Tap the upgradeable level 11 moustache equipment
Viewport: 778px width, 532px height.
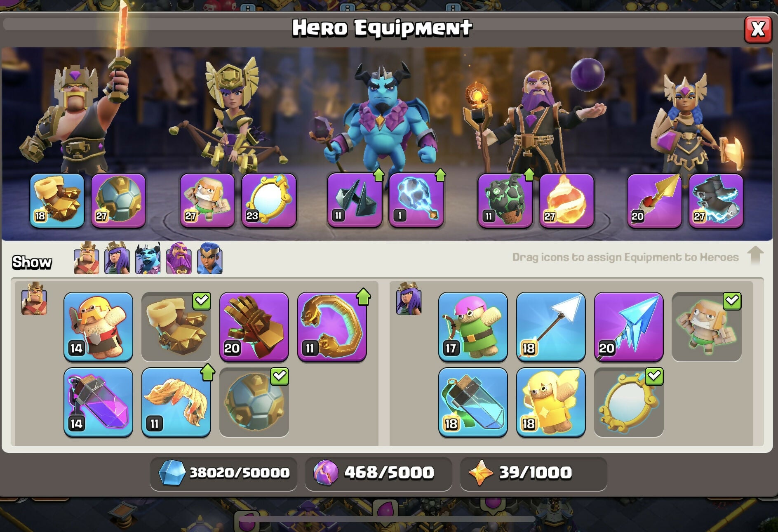176,403
